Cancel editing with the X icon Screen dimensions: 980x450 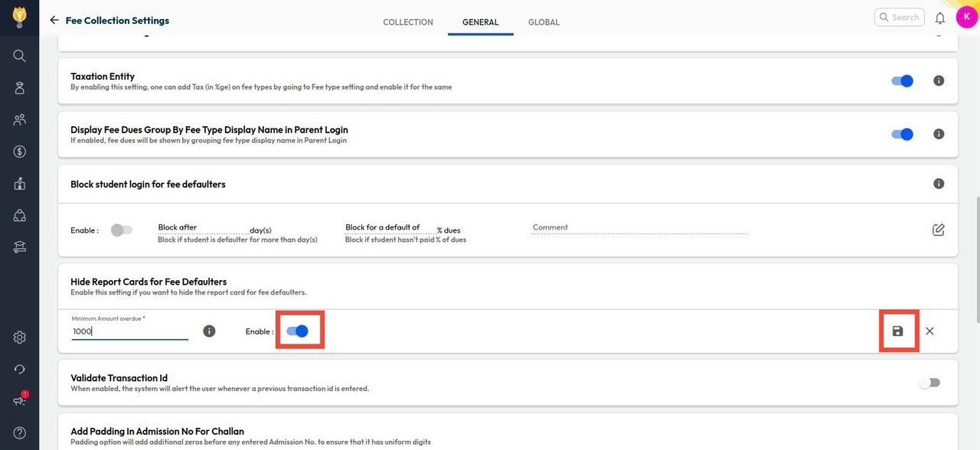coord(929,331)
